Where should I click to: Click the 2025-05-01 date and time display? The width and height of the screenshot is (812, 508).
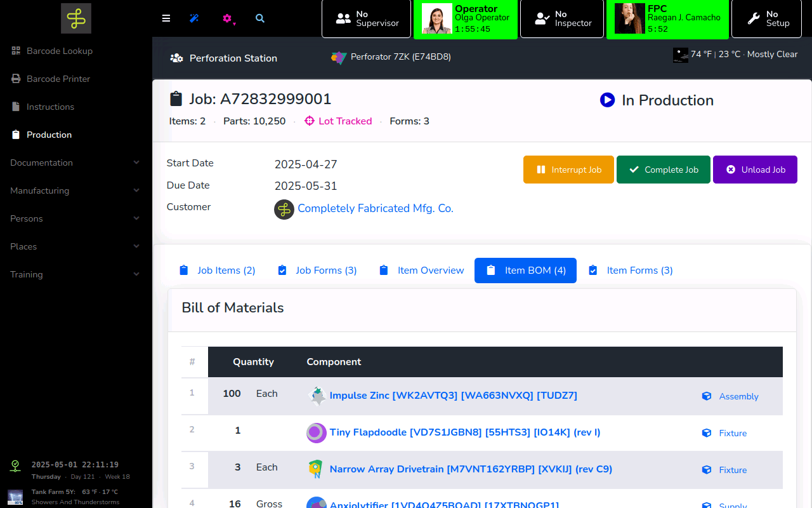[75, 465]
